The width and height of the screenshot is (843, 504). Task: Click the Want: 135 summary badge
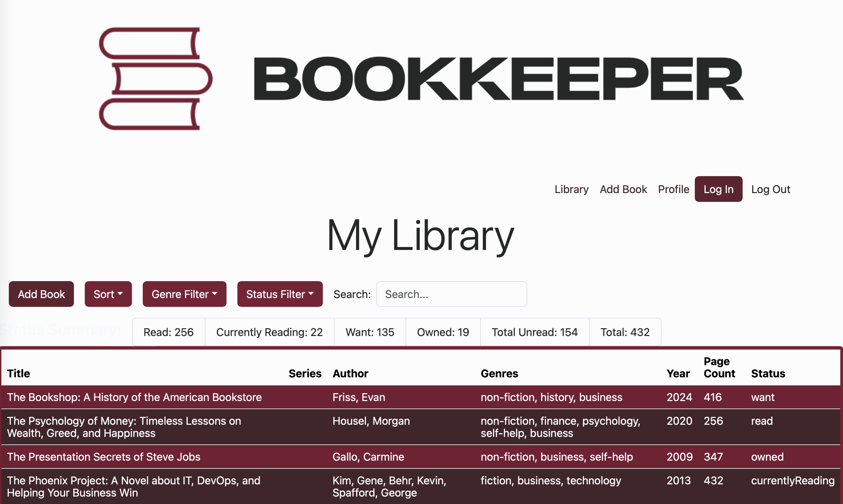click(370, 332)
